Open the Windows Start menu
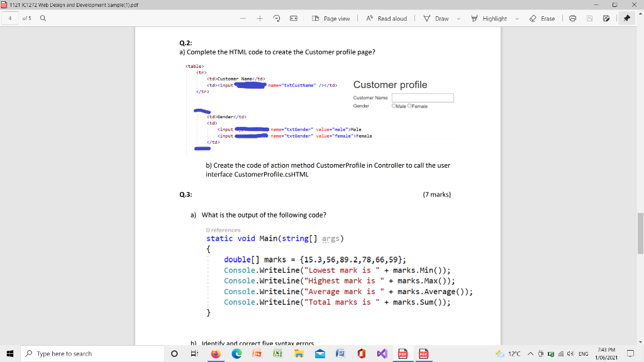This screenshot has width=644, height=362. pyautogui.click(x=9, y=353)
